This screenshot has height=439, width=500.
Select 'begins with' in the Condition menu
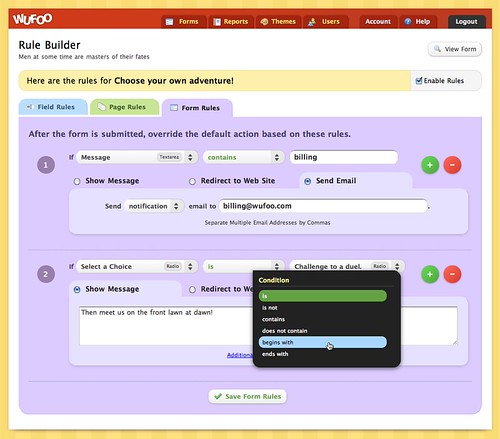(x=323, y=342)
